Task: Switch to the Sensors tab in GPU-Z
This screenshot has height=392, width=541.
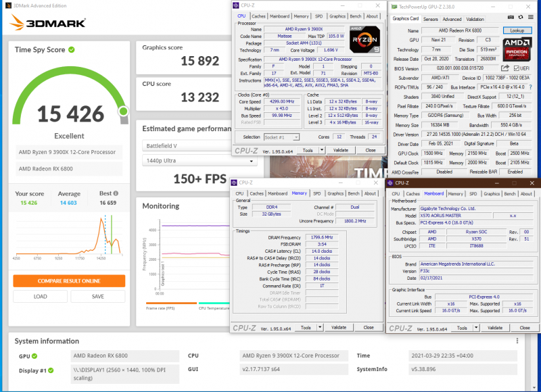Action: [x=430, y=19]
